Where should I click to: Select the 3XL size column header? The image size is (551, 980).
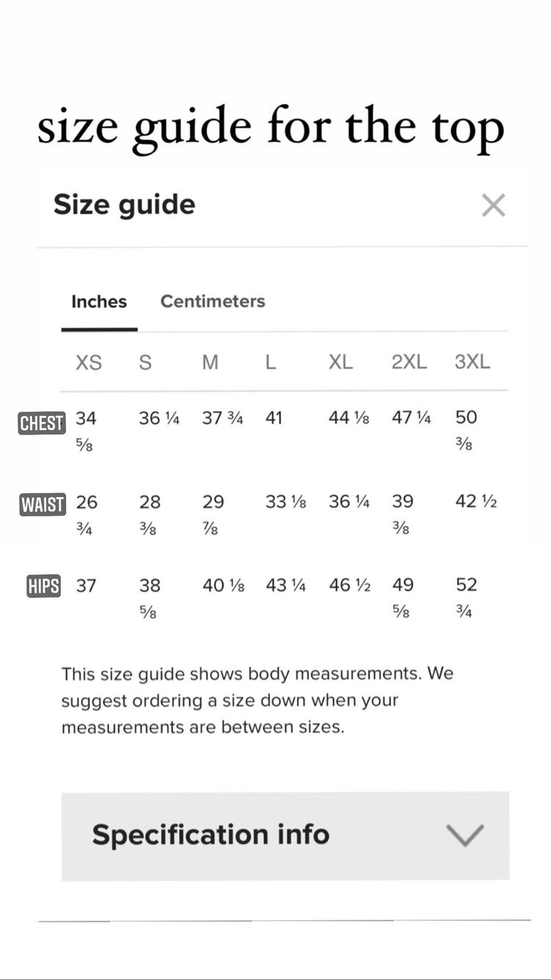tap(472, 362)
